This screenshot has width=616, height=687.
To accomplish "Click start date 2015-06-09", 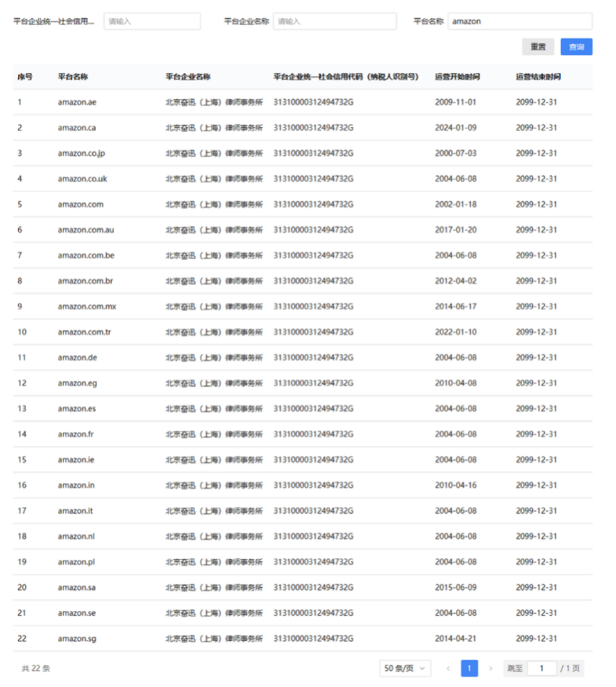I will pos(455,587).
